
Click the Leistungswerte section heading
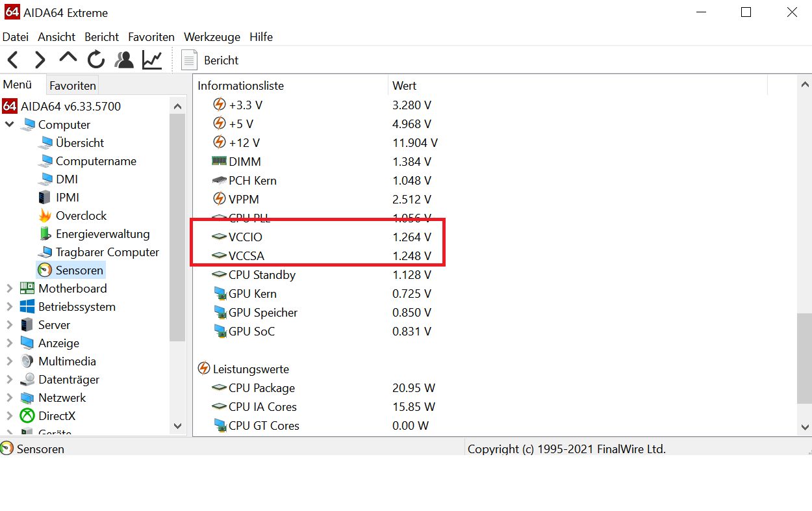click(251, 369)
